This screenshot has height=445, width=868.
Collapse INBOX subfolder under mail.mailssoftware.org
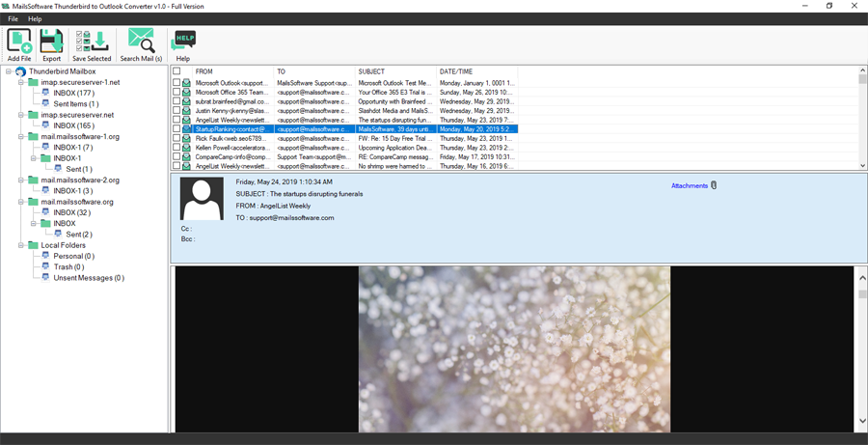33,223
